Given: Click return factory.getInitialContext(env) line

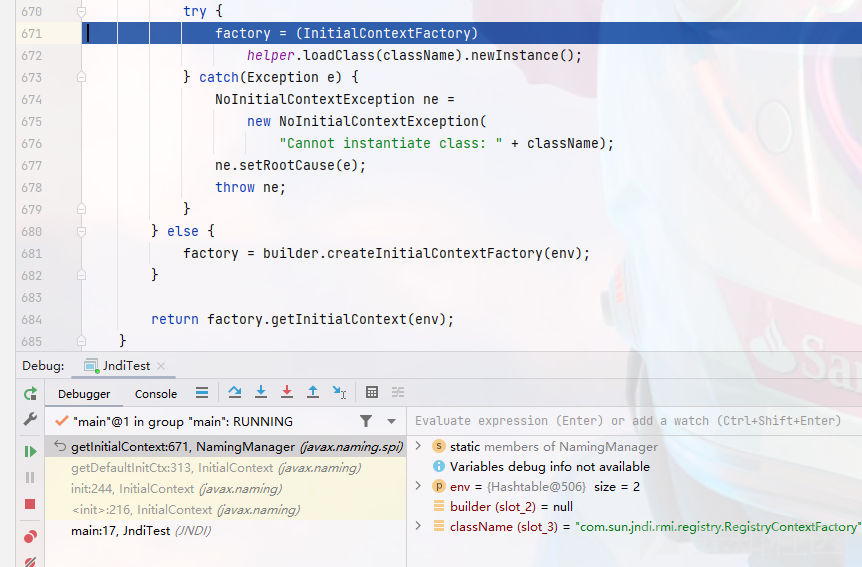Looking at the screenshot, I should pos(302,320).
